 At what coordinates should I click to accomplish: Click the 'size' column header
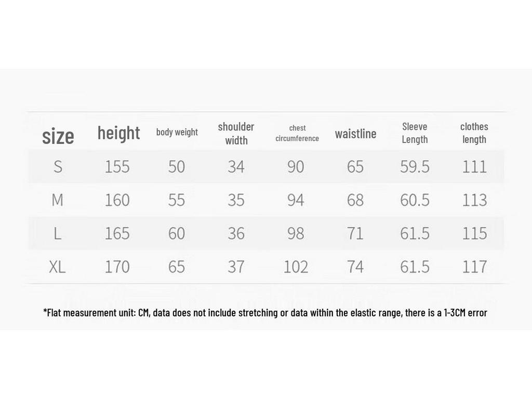click(x=58, y=137)
